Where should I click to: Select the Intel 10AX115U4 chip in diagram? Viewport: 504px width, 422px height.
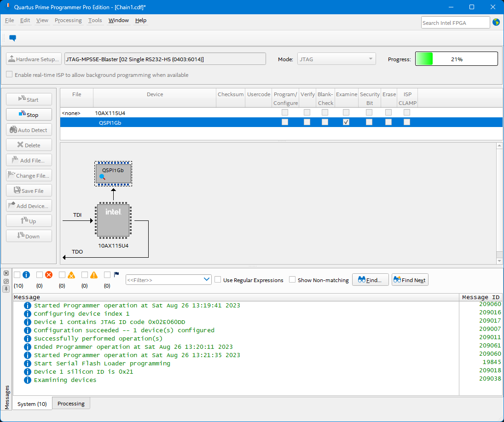(113, 220)
